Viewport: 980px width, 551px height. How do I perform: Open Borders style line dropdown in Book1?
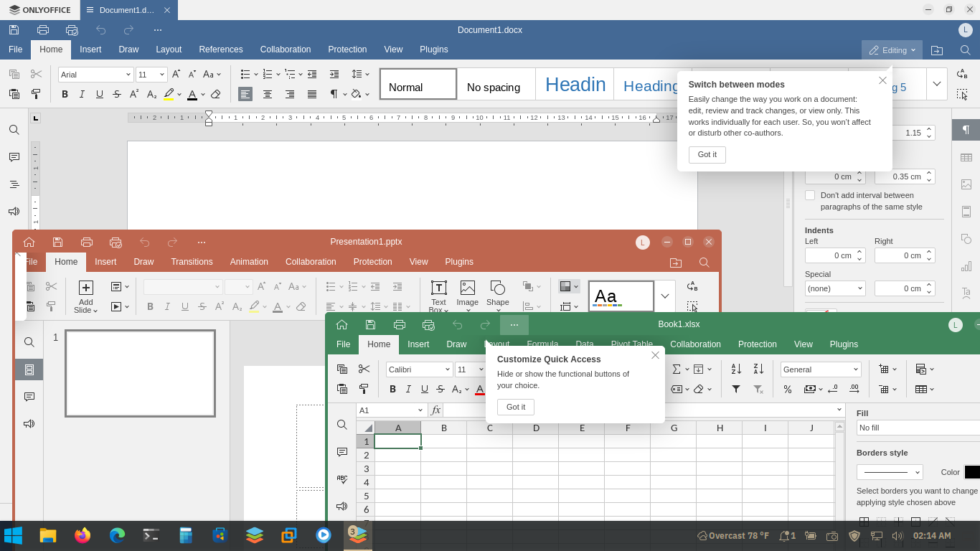[890, 472]
